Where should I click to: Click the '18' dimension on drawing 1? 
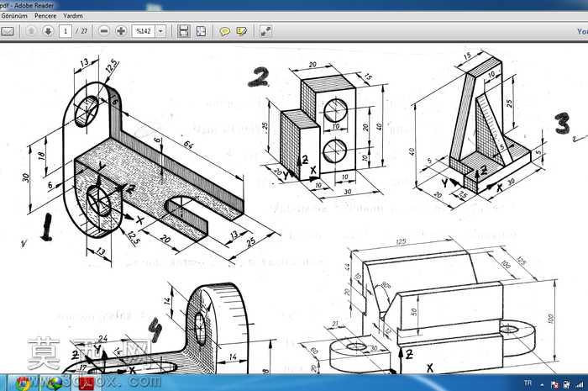click(x=41, y=155)
